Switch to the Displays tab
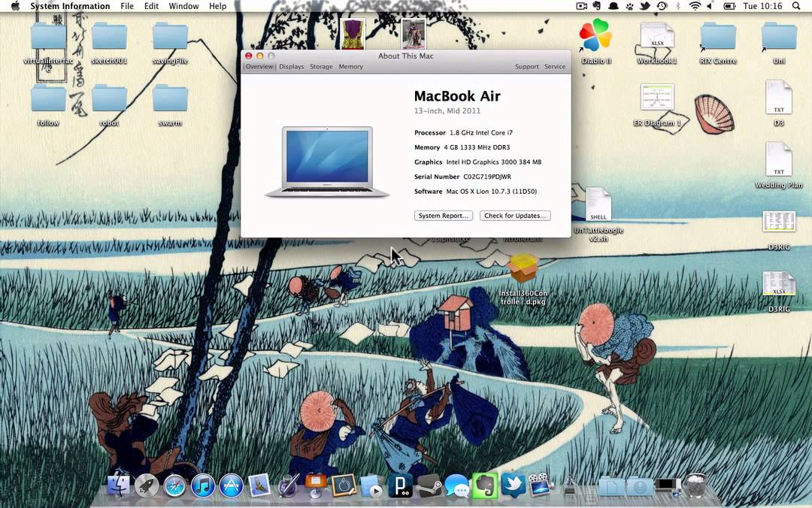 292,67
